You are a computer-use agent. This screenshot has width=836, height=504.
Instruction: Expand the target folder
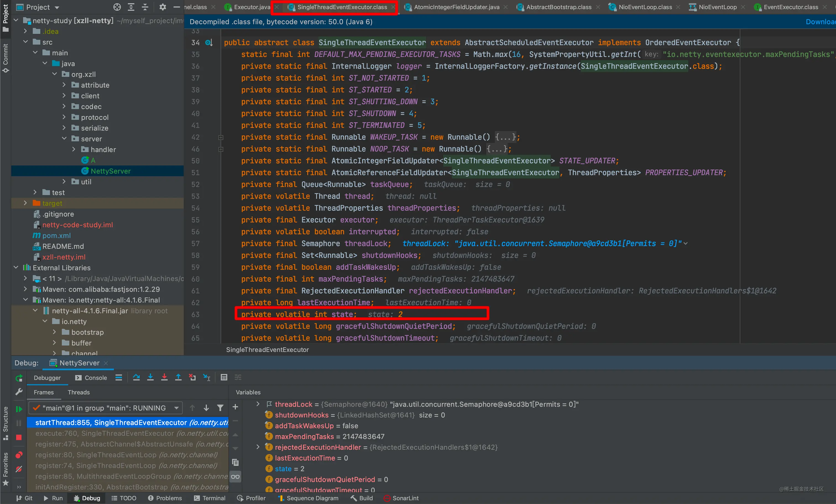25,203
